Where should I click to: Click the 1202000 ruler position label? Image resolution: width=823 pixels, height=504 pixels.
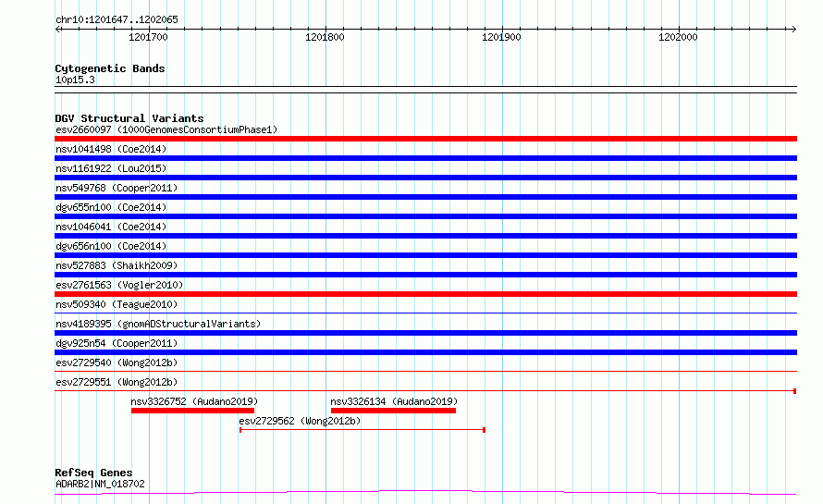click(x=678, y=37)
